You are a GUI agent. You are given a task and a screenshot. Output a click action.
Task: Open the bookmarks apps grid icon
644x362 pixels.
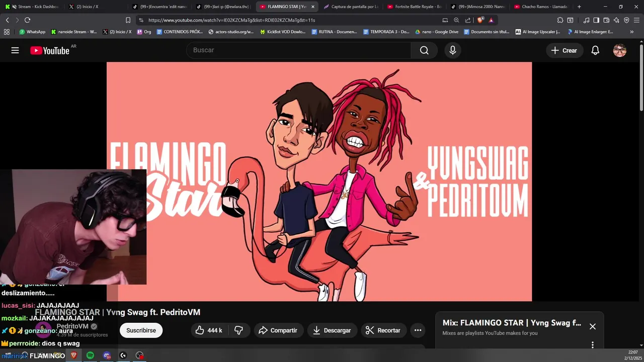(x=7, y=32)
